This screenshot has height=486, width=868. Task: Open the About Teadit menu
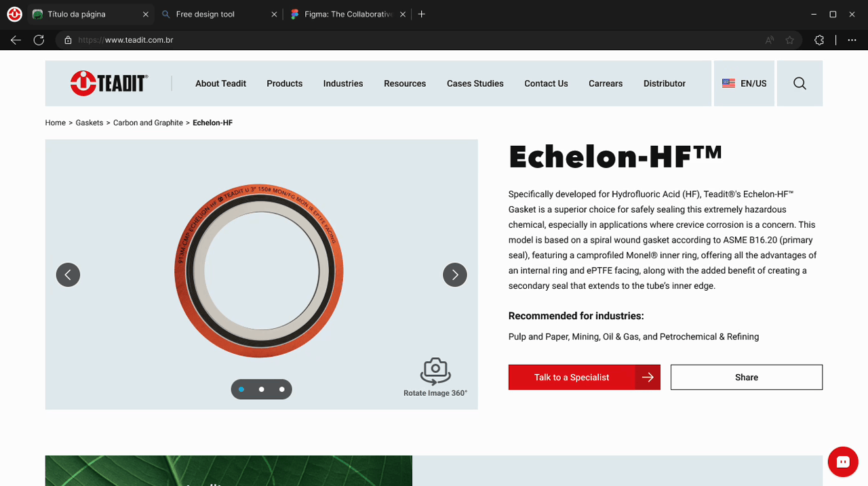[x=220, y=83]
